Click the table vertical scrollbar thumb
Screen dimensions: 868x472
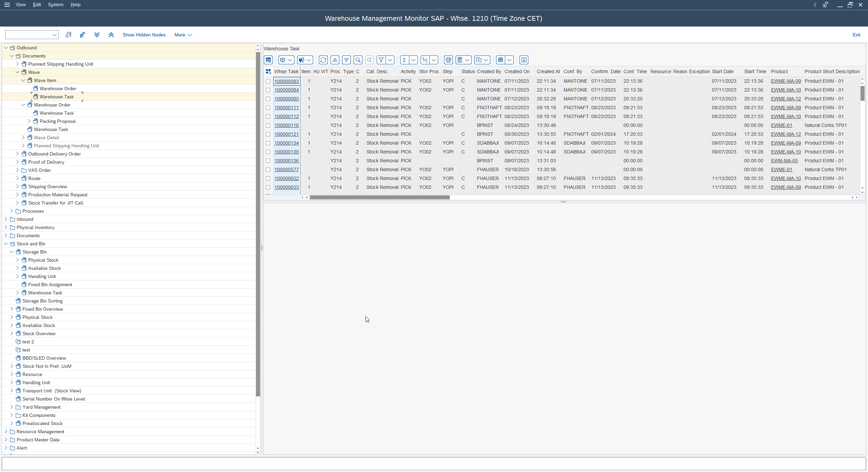863,93
